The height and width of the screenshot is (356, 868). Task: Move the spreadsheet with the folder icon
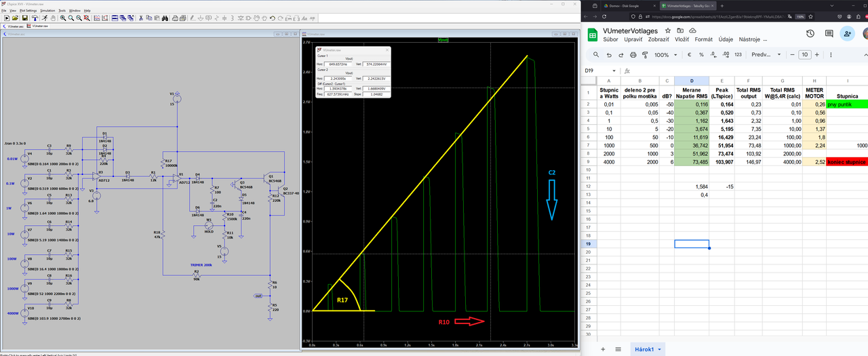[x=680, y=31]
